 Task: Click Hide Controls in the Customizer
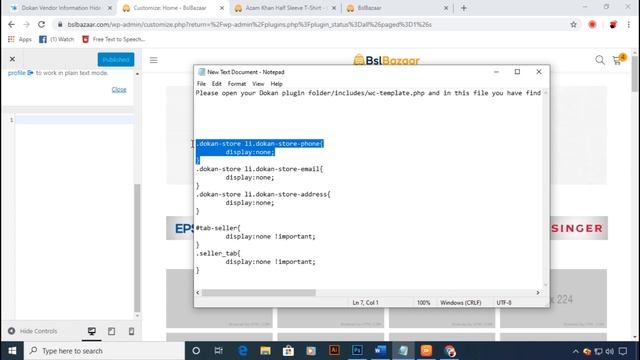(33, 331)
